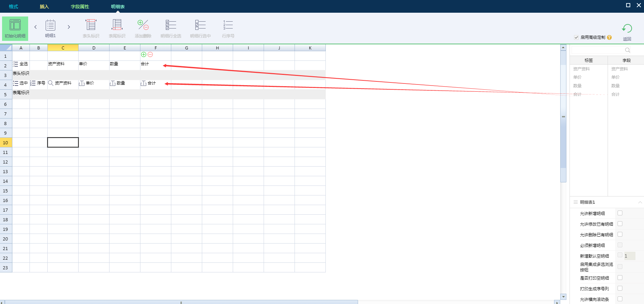Click the 明细行选中 row select icon
644x304 pixels.
click(200, 25)
